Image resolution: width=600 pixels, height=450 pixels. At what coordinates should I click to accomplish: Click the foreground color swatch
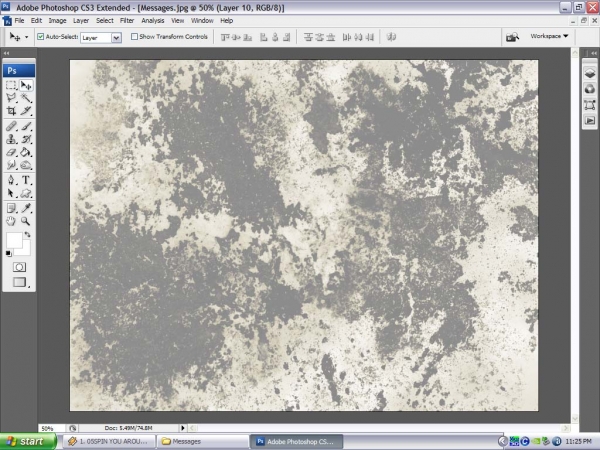[x=13, y=240]
